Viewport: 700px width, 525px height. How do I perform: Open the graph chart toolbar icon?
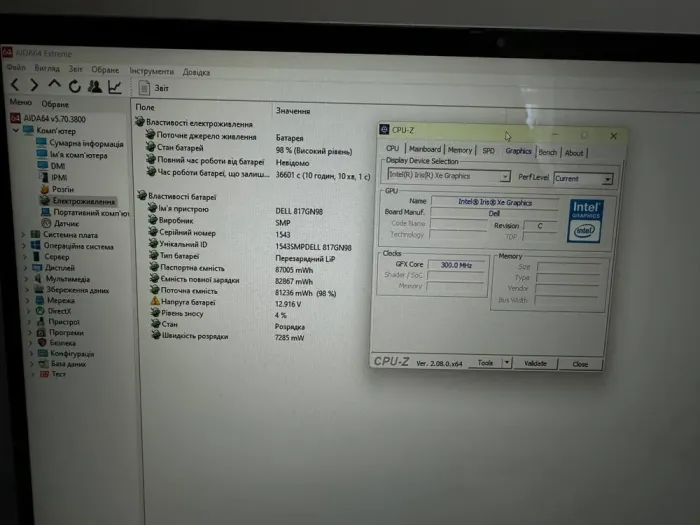coord(114,87)
